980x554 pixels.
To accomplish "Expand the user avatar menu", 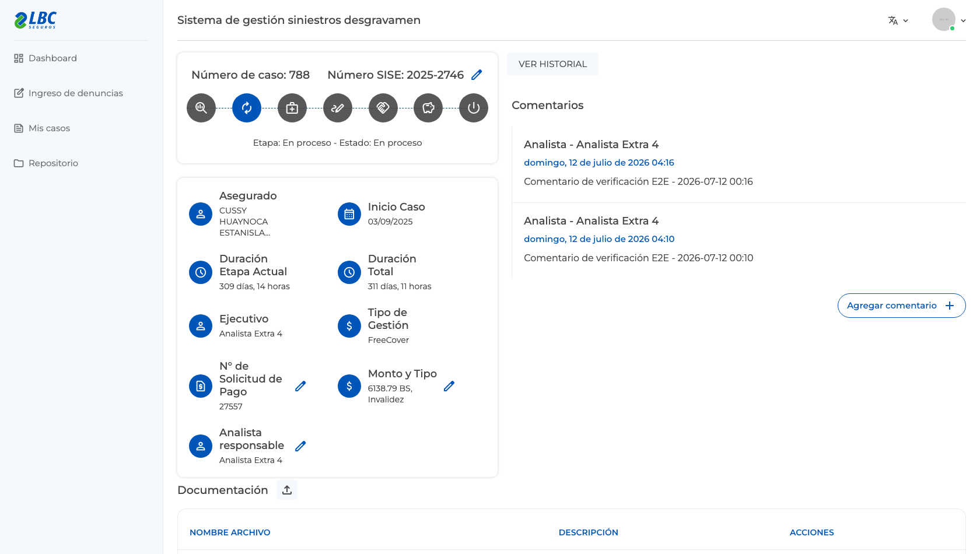I will [x=949, y=20].
